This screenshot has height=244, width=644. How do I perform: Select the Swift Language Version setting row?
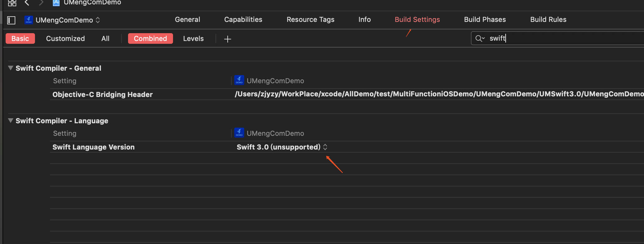coord(347,147)
